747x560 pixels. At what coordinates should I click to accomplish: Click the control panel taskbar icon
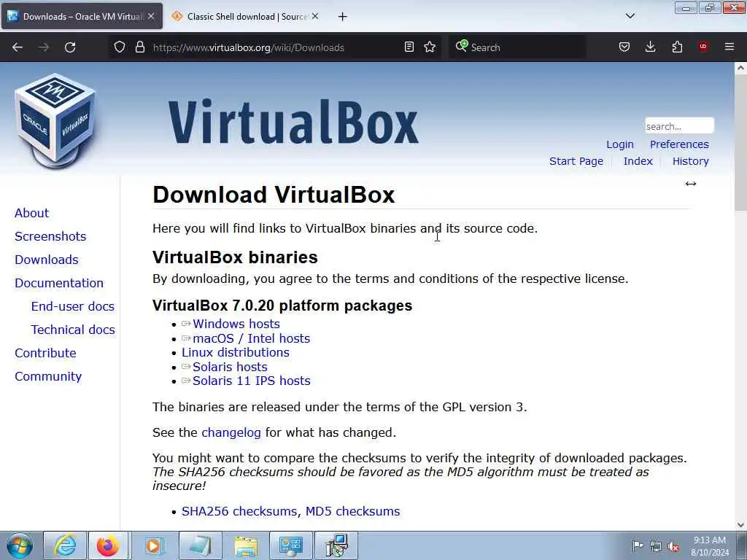[x=291, y=545]
